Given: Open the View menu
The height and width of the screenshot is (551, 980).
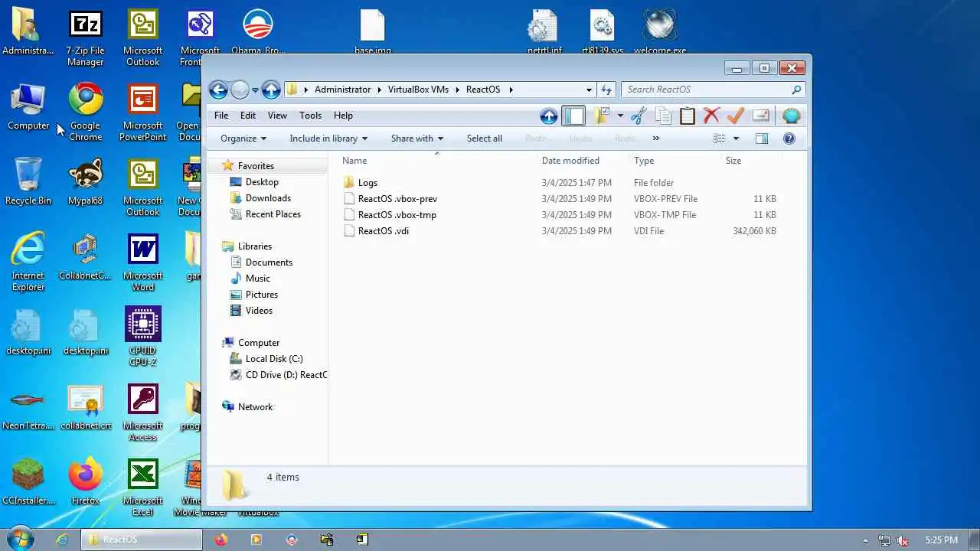Looking at the screenshot, I should click(277, 116).
